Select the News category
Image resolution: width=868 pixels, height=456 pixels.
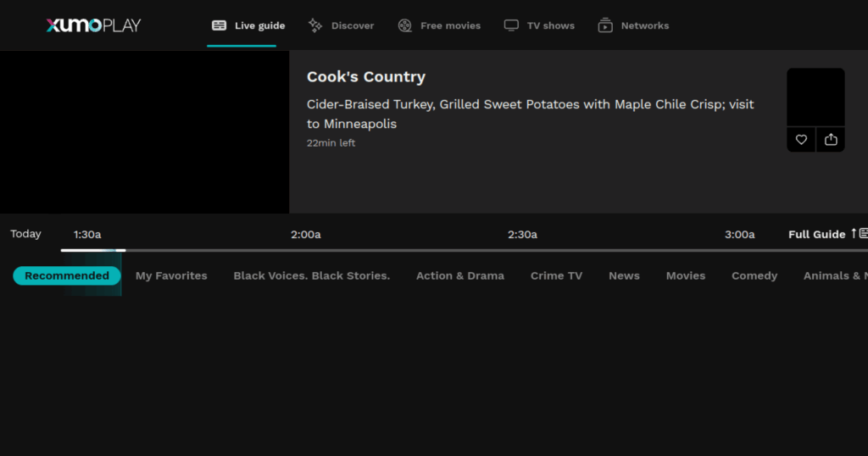click(x=624, y=275)
